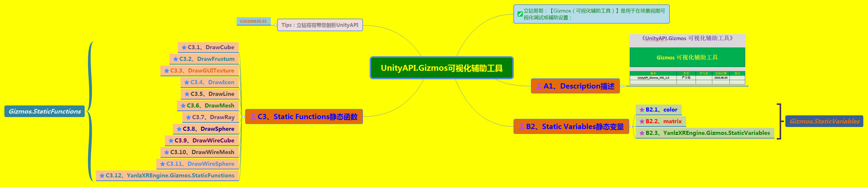Screen dimensions: 868x187
Task: Click the star icon on C3.7 DrawRay
Action: coord(188,117)
